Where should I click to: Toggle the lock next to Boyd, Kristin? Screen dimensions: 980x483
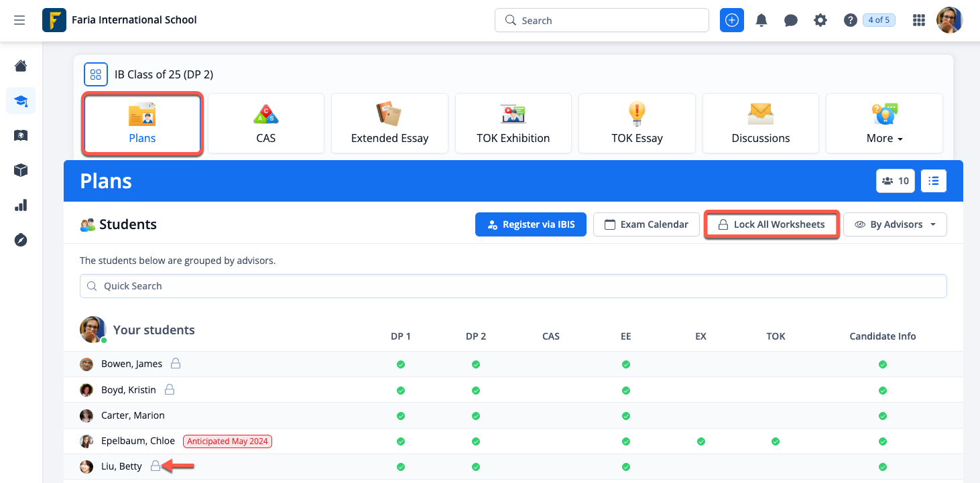click(x=170, y=389)
